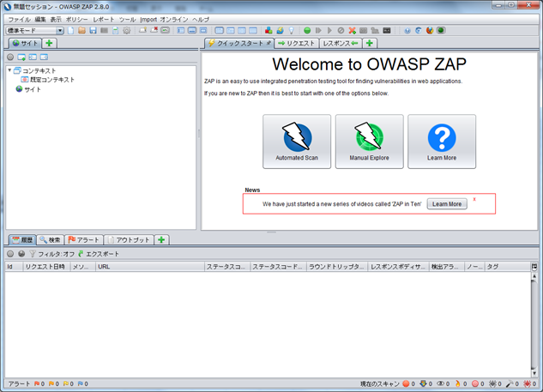Open the 表示 menu

click(x=56, y=20)
